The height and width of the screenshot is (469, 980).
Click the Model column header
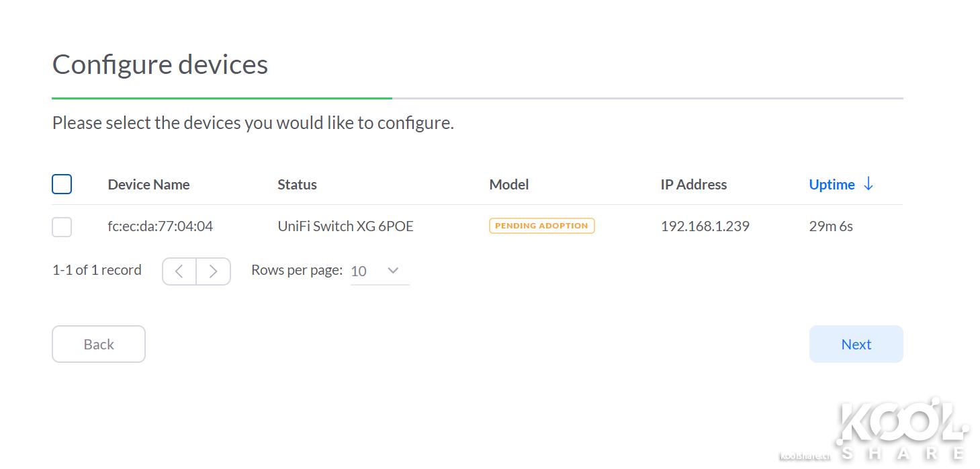[508, 185]
